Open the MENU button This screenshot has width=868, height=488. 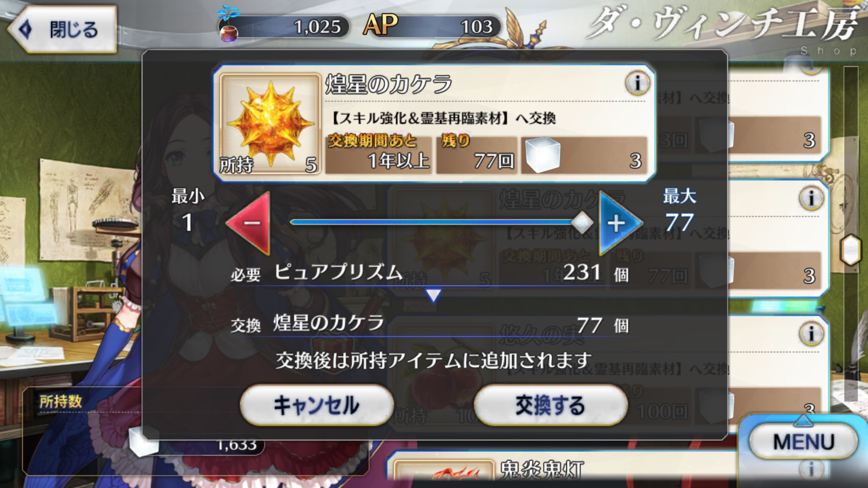coord(804,441)
